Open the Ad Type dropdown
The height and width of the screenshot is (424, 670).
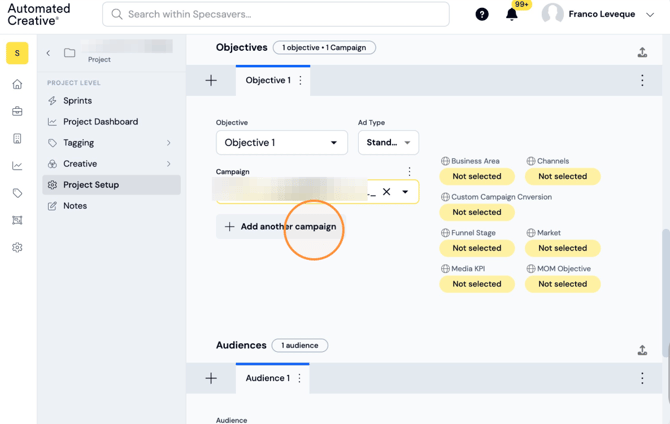(388, 143)
